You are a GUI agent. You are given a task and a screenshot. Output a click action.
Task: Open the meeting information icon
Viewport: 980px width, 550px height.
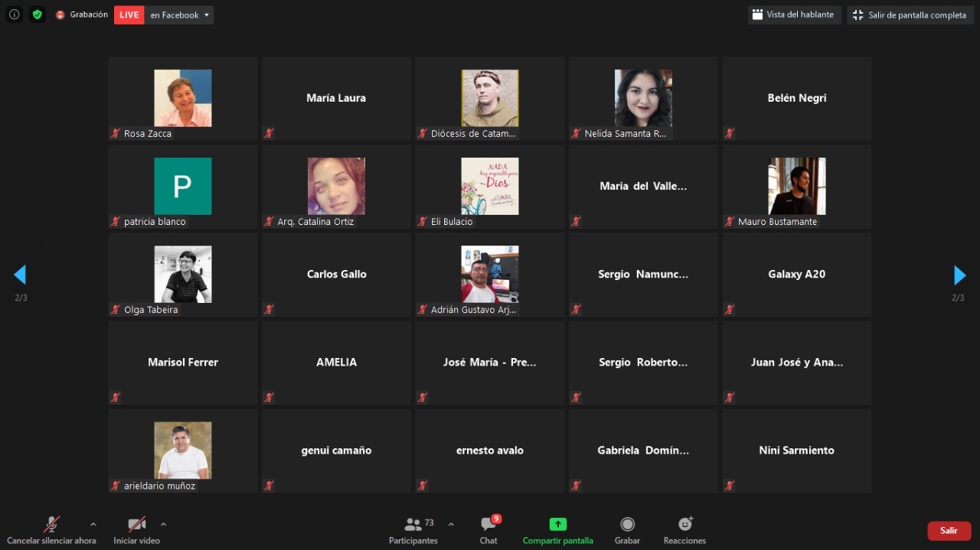click(14, 15)
